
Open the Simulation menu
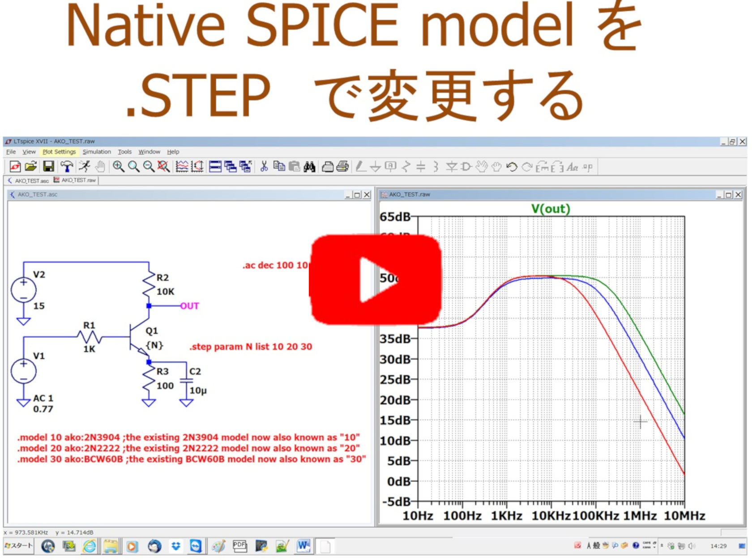coord(97,152)
